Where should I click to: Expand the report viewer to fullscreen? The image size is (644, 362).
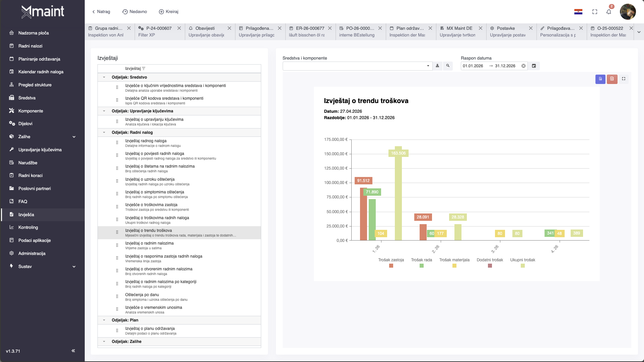click(624, 79)
